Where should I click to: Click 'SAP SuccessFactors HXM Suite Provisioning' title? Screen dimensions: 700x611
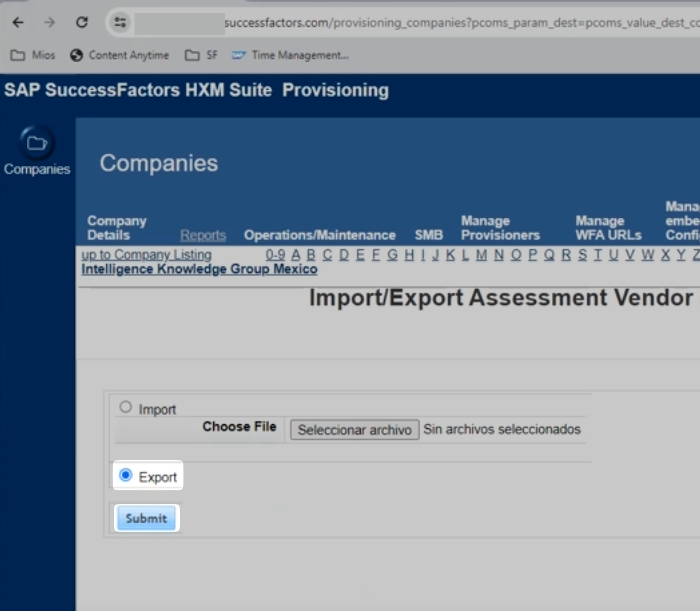coord(196,90)
